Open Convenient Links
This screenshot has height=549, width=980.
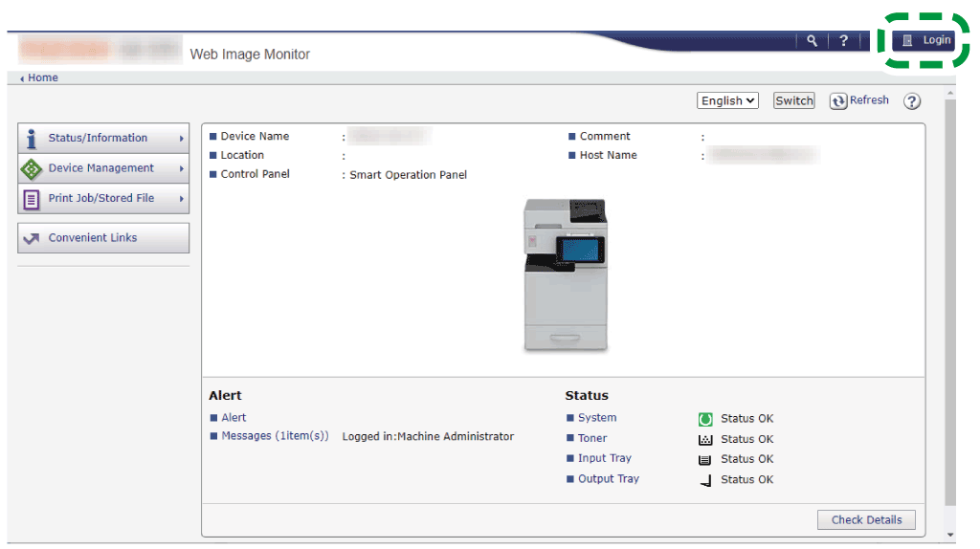click(x=103, y=238)
